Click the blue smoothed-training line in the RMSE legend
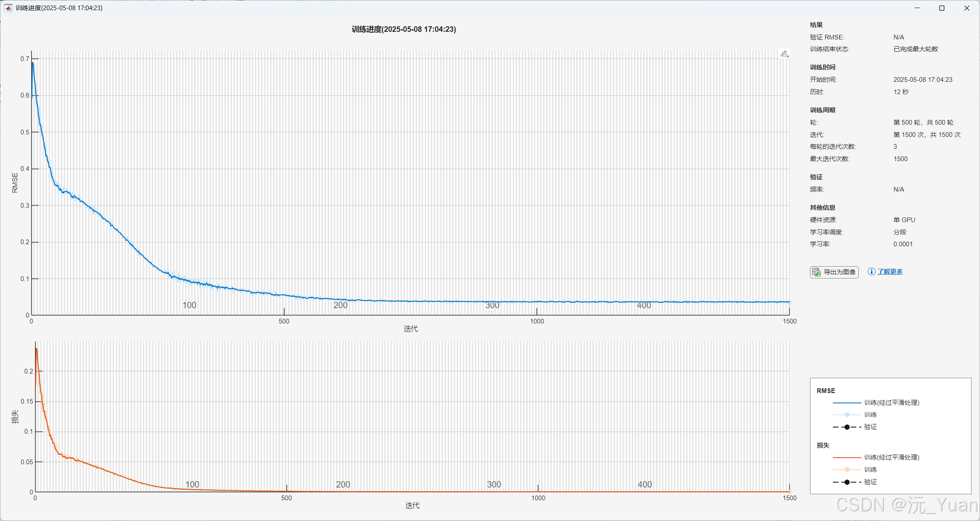This screenshot has width=980, height=521. click(846, 403)
